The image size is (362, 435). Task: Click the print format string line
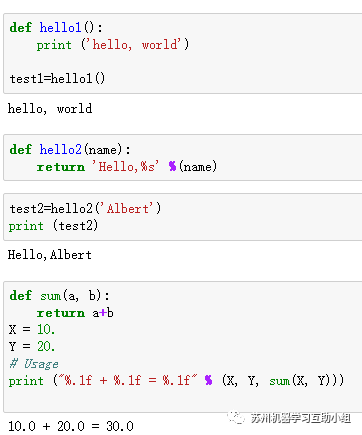click(x=176, y=380)
